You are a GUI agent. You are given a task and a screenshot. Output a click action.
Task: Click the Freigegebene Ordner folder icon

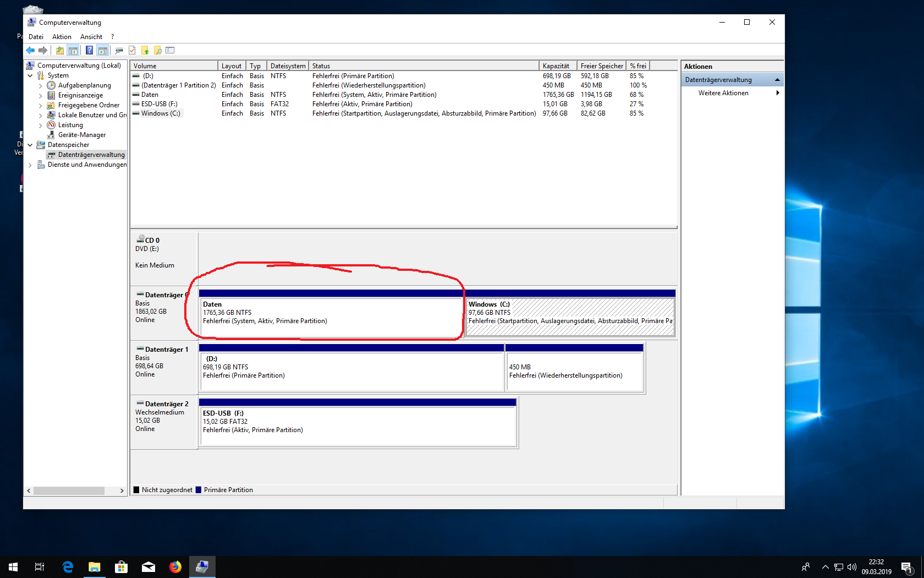click(x=51, y=105)
